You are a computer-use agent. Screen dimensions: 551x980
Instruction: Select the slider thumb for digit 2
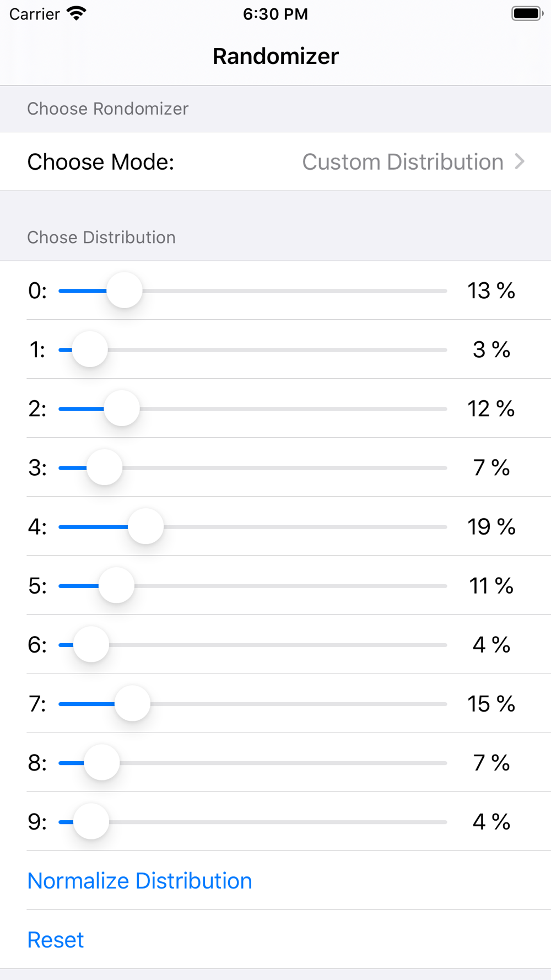pyautogui.click(x=122, y=408)
